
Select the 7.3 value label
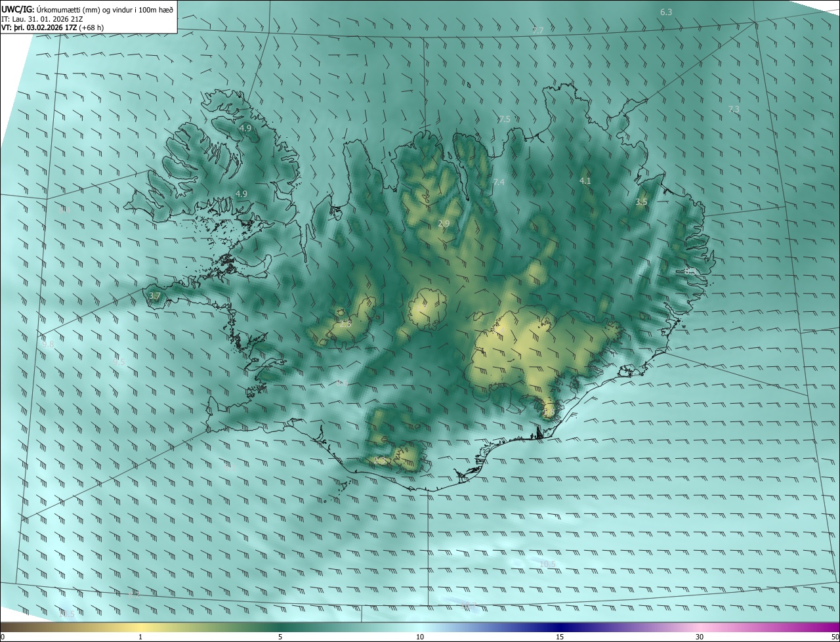(x=734, y=109)
